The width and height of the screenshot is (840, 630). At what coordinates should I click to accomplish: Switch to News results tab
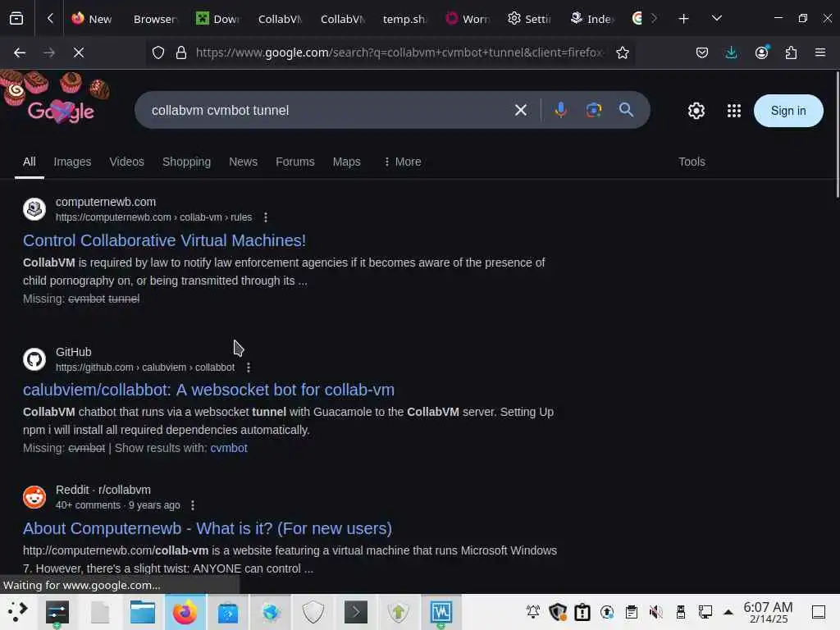(243, 162)
